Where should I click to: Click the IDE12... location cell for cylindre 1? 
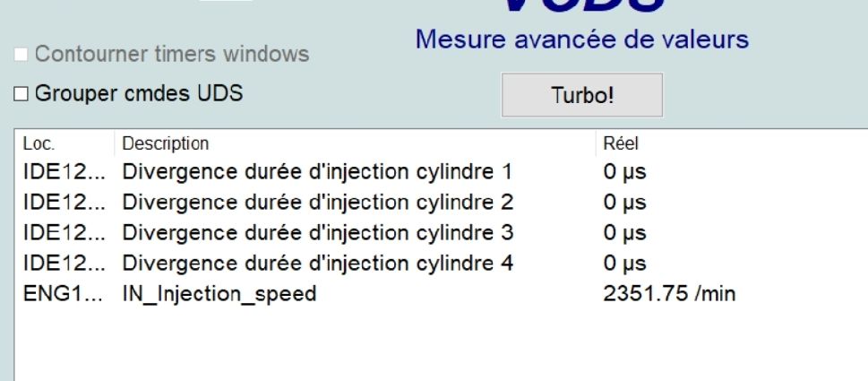coord(63,170)
